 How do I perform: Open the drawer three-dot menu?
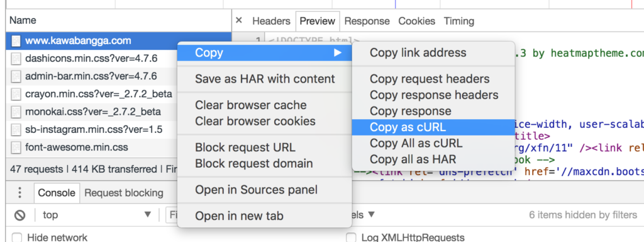pyautogui.click(x=19, y=193)
